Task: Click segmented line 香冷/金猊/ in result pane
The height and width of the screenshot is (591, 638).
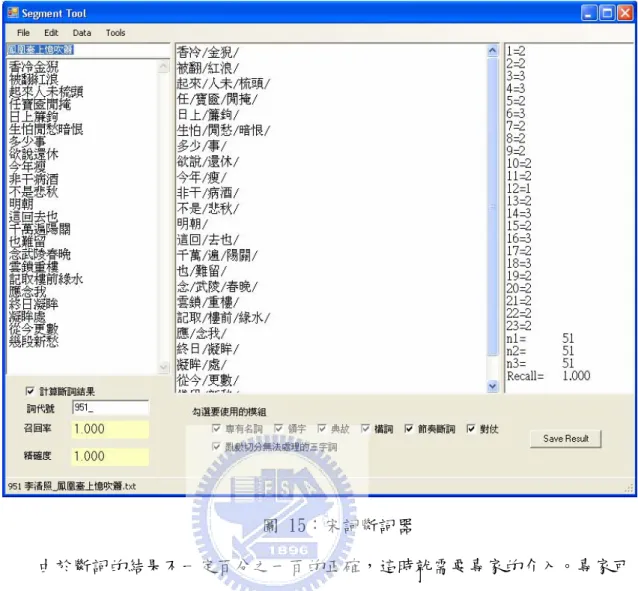Action: [208, 53]
